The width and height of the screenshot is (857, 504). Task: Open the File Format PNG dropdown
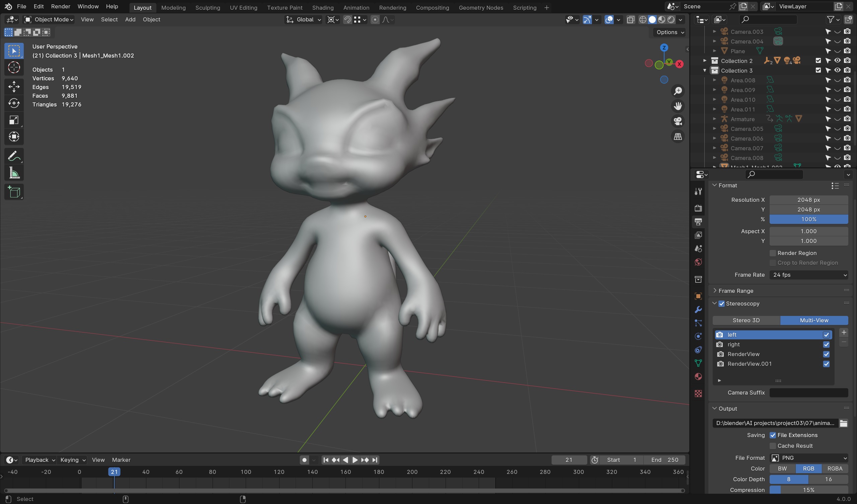pos(808,458)
